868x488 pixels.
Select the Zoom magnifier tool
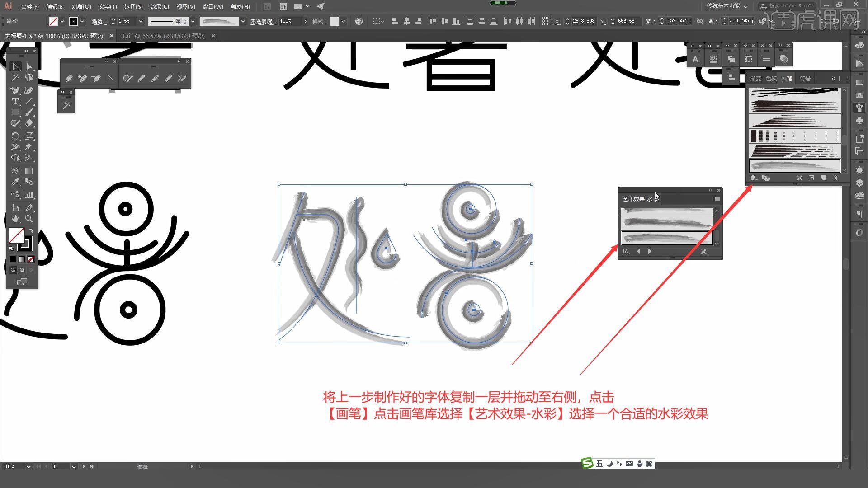[x=29, y=219]
